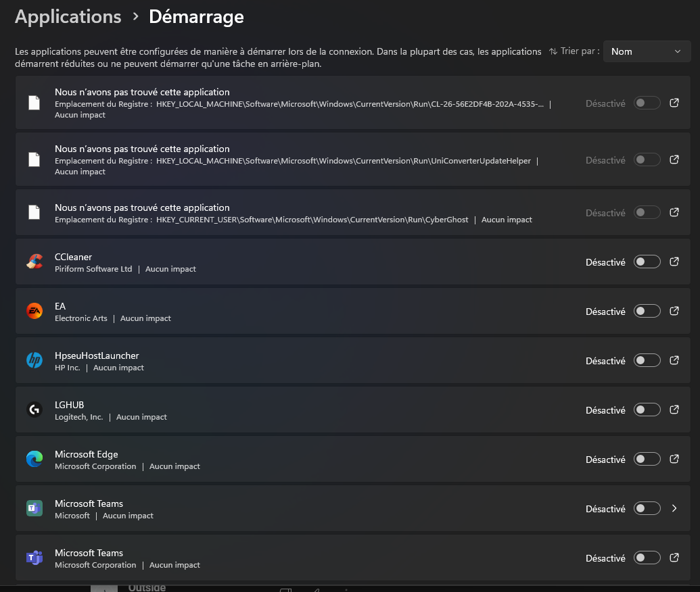Click 'Aucun impact' in the CCleaner row
The image size is (700, 592).
point(170,269)
